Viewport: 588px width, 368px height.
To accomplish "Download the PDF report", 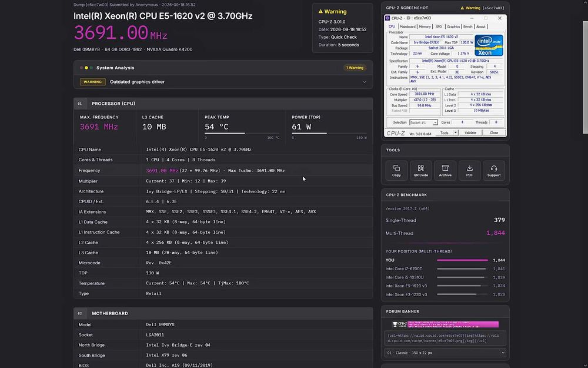I will pyautogui.click(x=469, y=171).
